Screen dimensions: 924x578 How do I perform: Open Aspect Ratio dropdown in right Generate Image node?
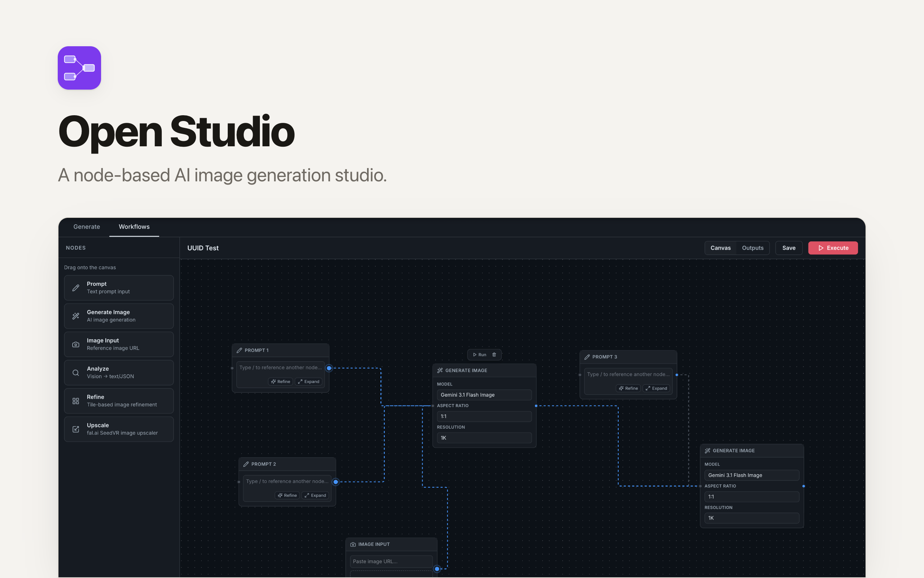[x=752, y=497]
